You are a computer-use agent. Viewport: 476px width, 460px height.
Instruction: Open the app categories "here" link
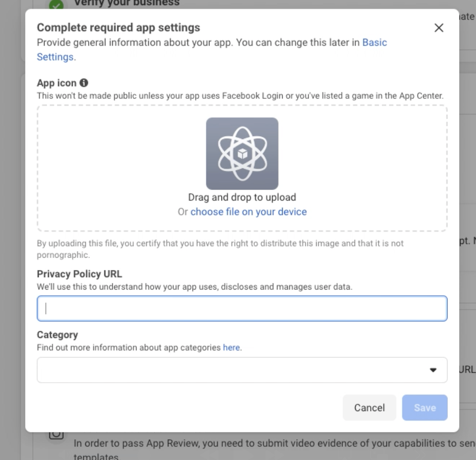[231, 347]
